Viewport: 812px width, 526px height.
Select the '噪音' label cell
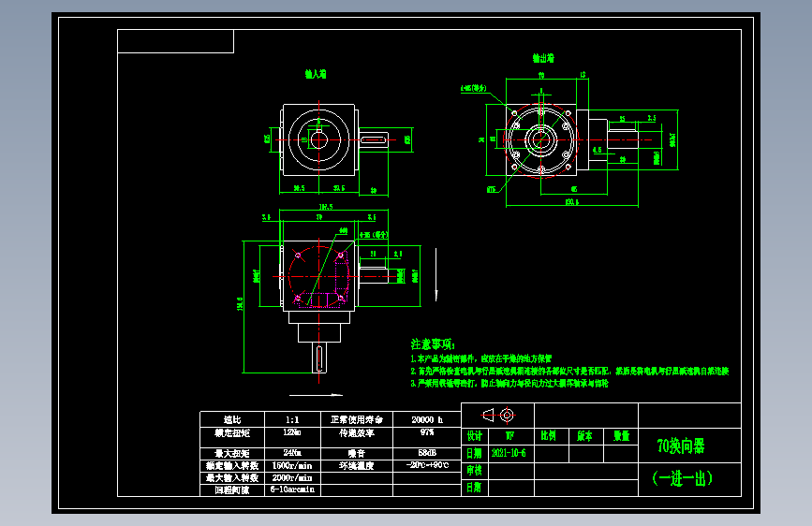[356, 454]
